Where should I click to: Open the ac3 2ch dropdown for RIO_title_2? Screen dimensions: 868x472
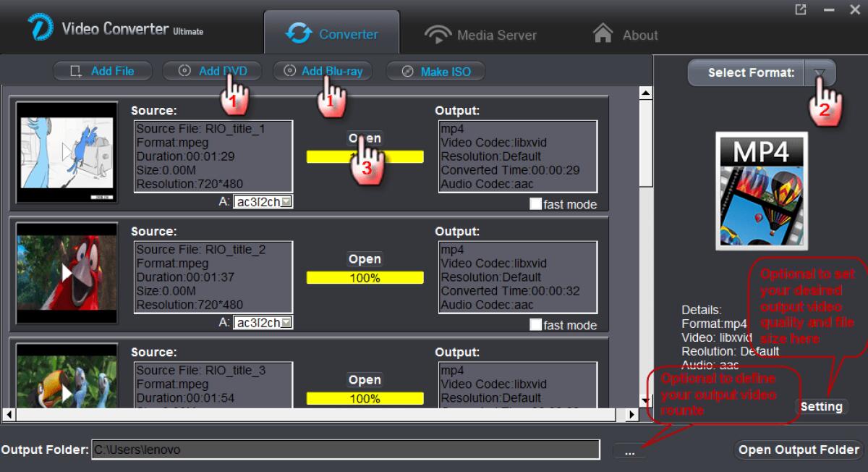point(285,322)
